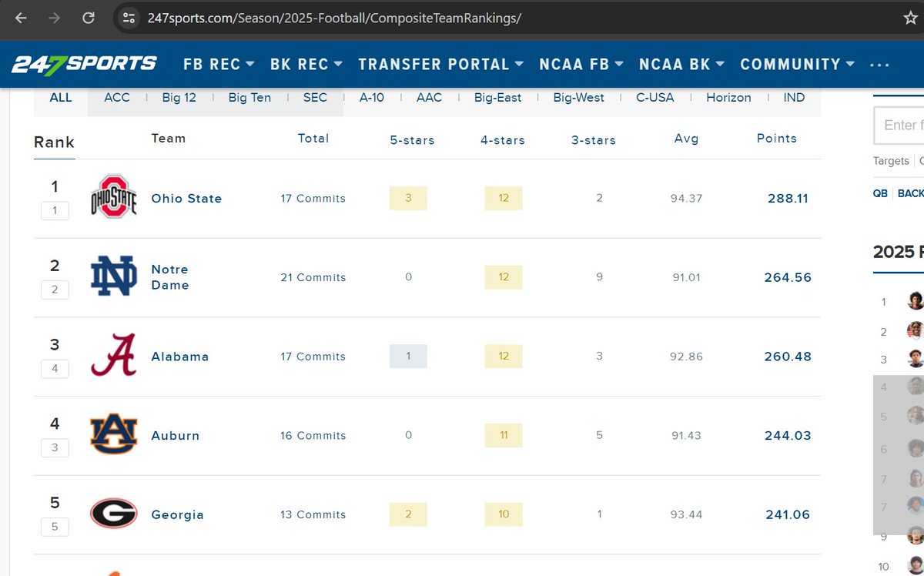Screen dimensions: 924x576
Task: Click the Notre Dame team logo
Action: pos(114,276)
